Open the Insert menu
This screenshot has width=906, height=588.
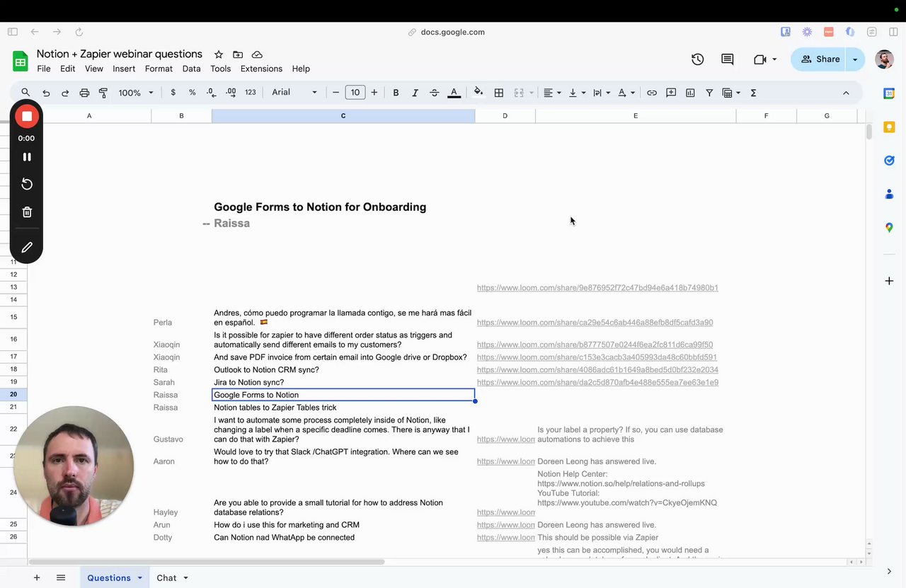click(124, 69)
